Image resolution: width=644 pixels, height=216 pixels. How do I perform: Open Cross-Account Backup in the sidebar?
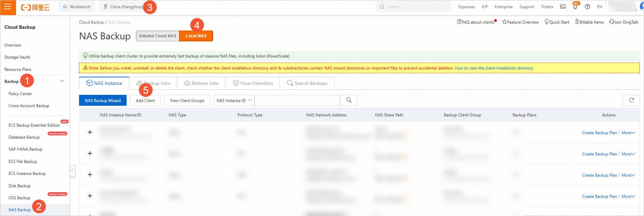[29, 106]
